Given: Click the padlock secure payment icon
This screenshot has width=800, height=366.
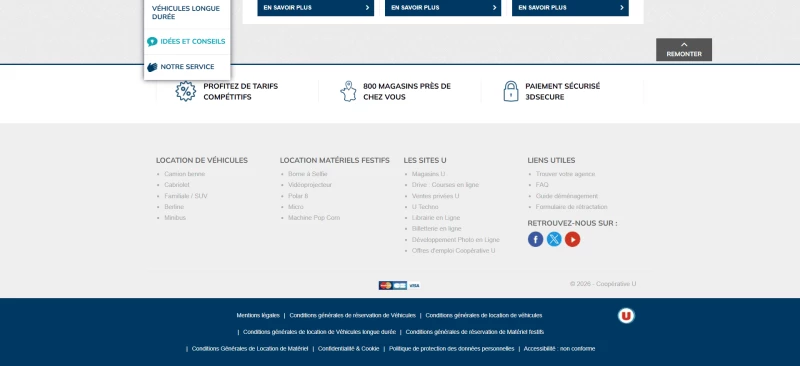Looking at the screenshot, I should point(511,91).
